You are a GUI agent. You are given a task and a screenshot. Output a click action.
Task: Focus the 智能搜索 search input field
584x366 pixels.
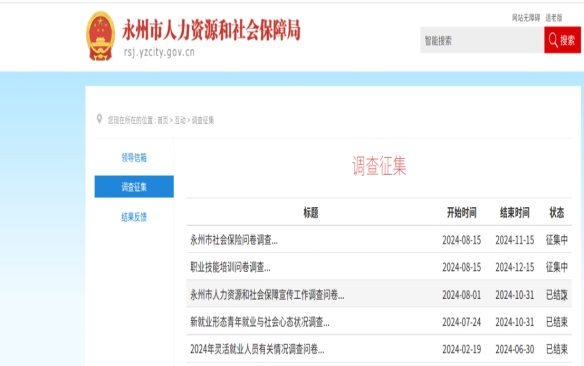click(482, 40)
